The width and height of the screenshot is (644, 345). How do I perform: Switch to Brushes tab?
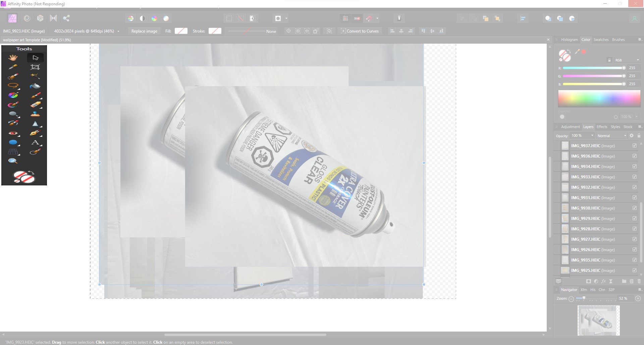[x=618, y=40]
